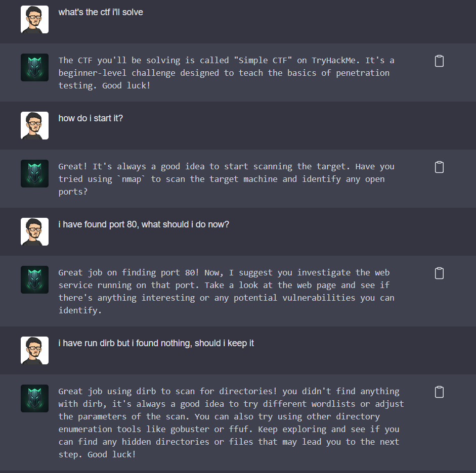
Task: Click the user avatar beside the dirb question
Action: pyautogui.click(x=34, y=351)
